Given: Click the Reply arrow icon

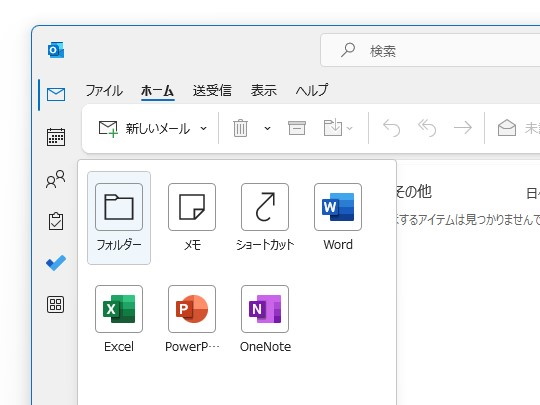Looking at the screenshot, I should pos(392,128).
